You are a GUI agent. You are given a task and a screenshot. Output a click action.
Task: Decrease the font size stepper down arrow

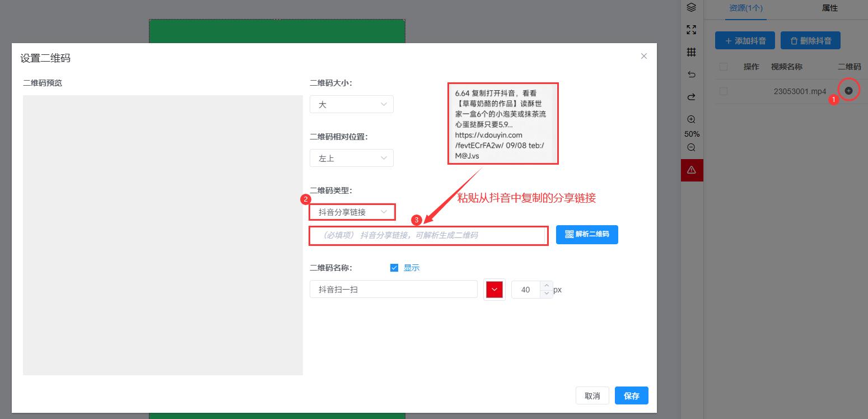point(547,294)
